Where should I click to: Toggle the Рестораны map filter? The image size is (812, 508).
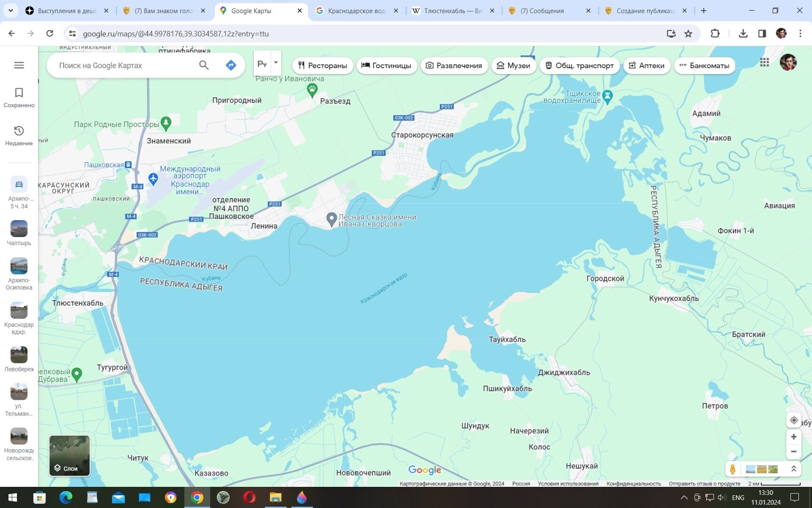click(322, 65)
